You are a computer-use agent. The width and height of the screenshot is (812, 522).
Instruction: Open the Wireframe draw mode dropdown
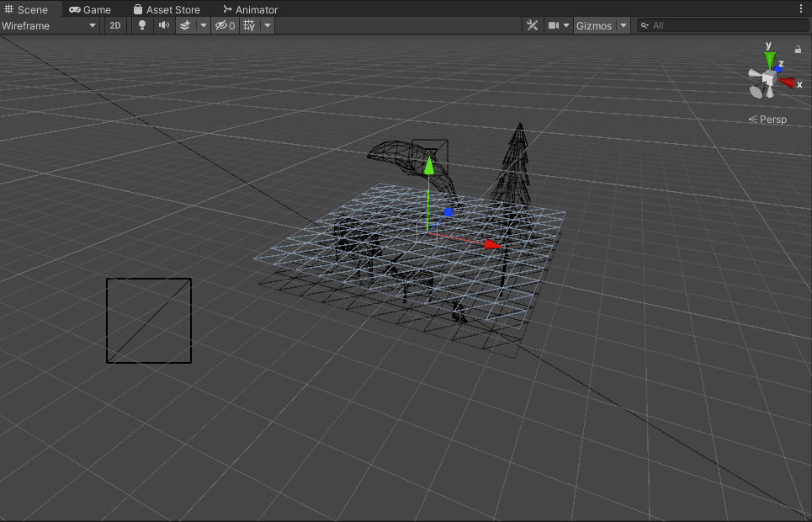[x=49, y=25]
